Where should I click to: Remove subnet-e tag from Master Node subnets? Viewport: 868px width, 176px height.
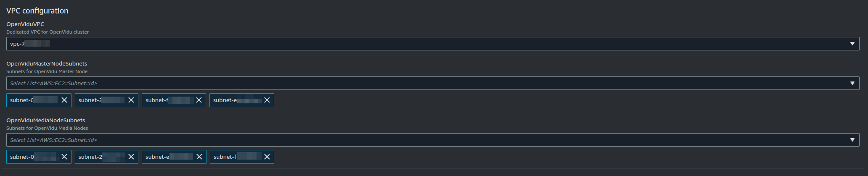point(267,100)
